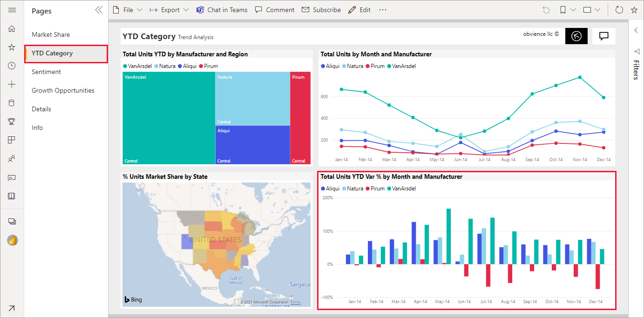Open Shared with me people icon

12,159
